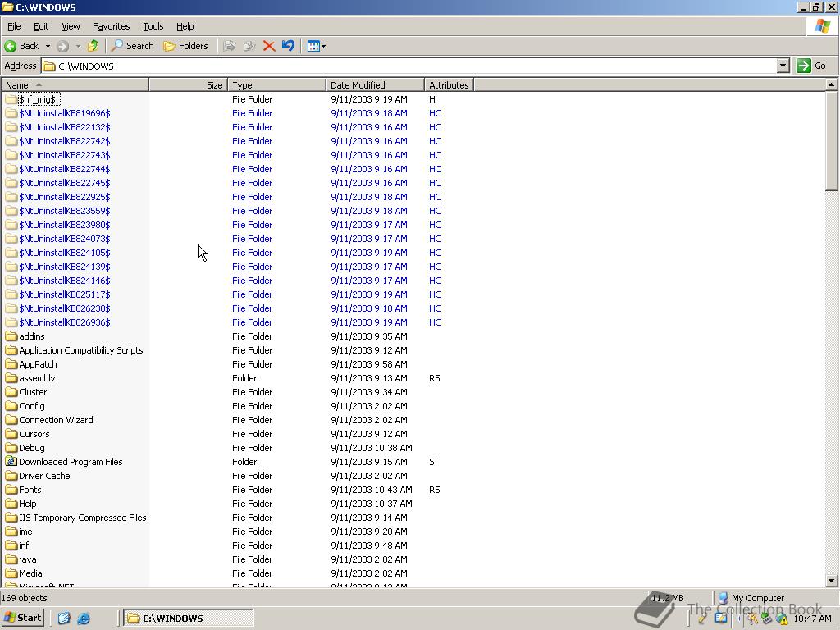This screenshot has height=630, width=840.
Task: Select the java folder icon
Action: [11, 559]
